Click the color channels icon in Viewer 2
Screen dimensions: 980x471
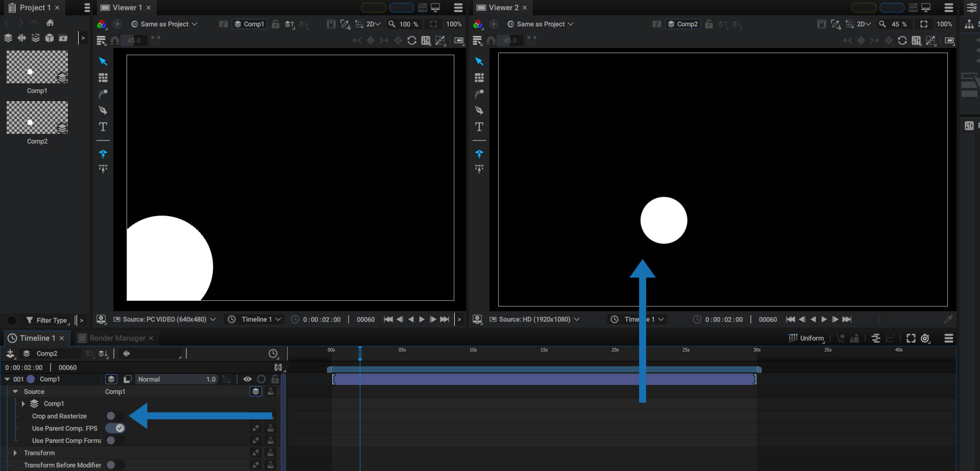point(478,24)
